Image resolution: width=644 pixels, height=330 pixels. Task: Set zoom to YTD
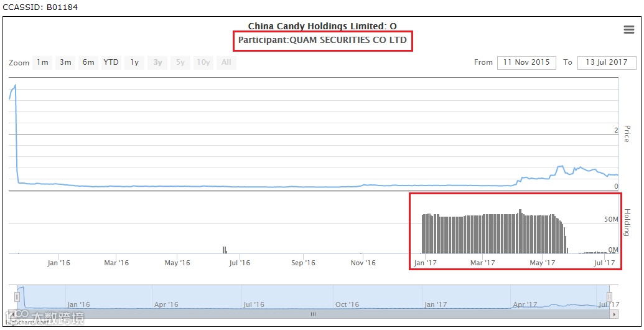click(111, 62)
